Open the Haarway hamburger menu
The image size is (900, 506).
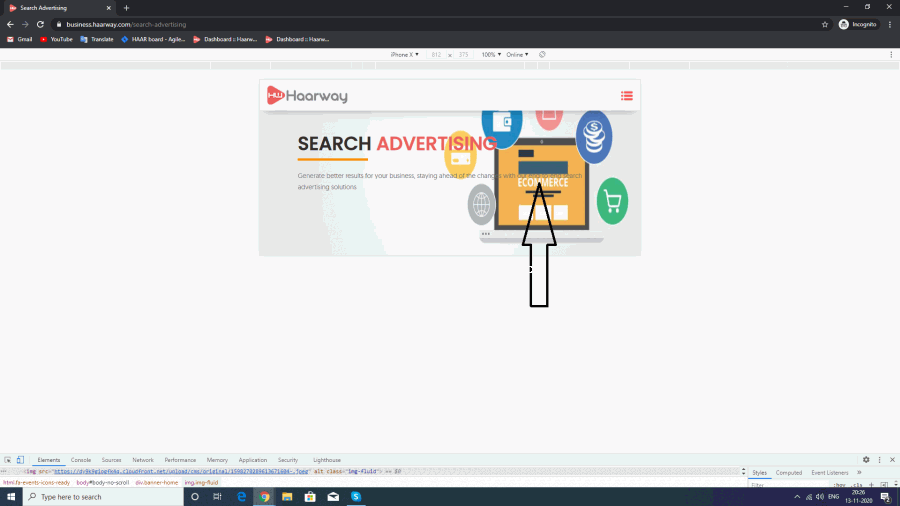(627, 96)
